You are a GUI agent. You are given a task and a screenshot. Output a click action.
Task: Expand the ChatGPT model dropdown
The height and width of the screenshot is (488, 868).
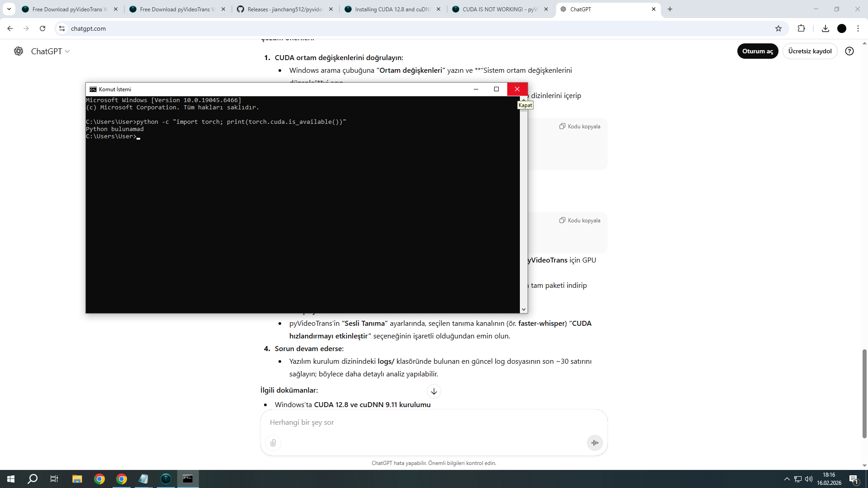pos(50,52)
